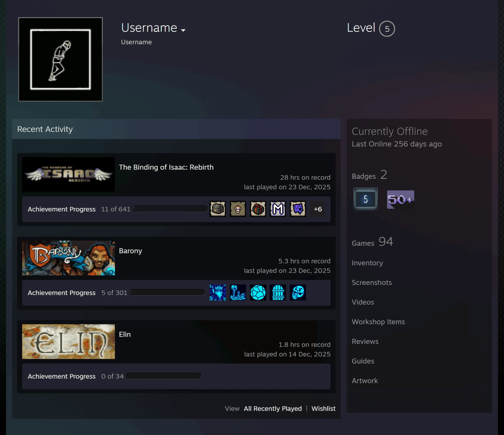Open the Inventory section
The image size is (504, 435).
tap(367, 263)
